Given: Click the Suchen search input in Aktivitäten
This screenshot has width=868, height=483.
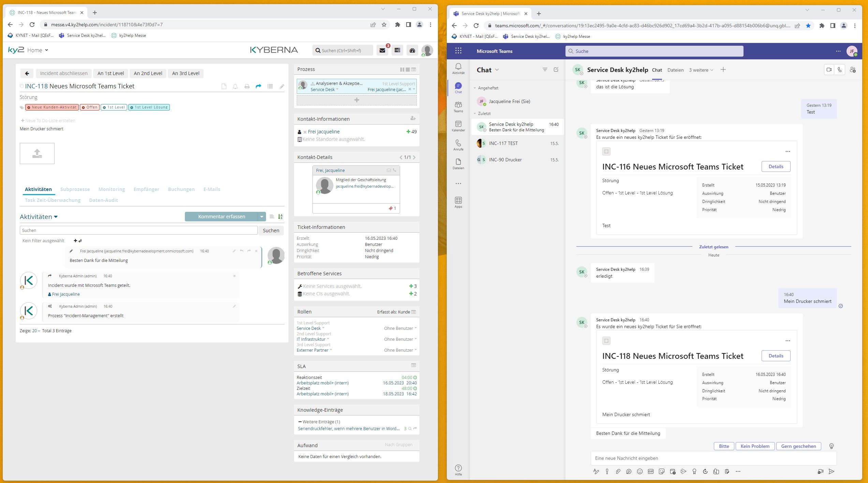Looking at the screenshot, I should click(138, 230).
